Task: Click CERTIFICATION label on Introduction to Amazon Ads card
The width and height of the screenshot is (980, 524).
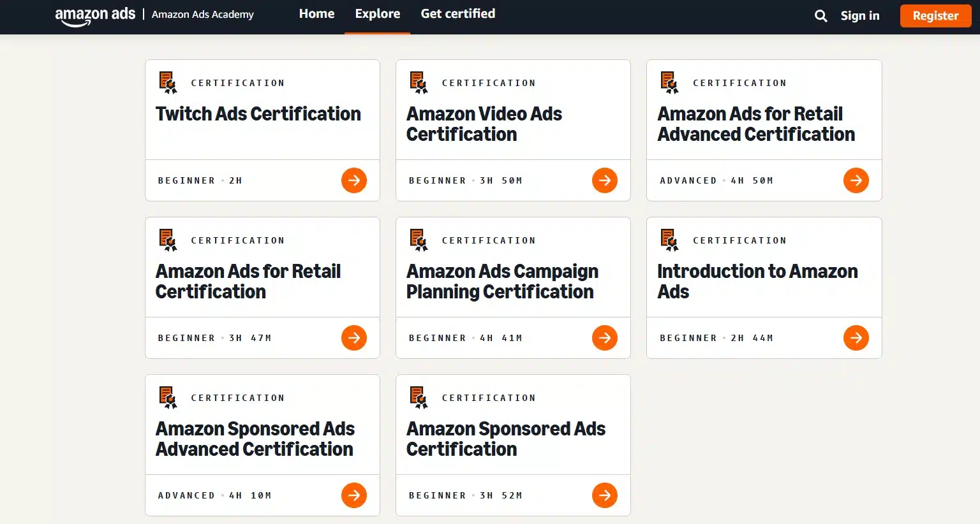Action: click(740, 240)
